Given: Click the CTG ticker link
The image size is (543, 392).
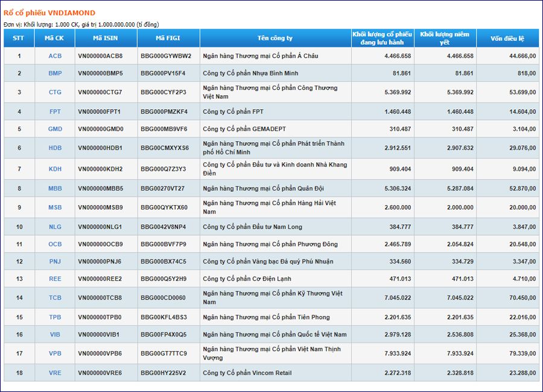Looking at the screenshot, I should point(55,92).
